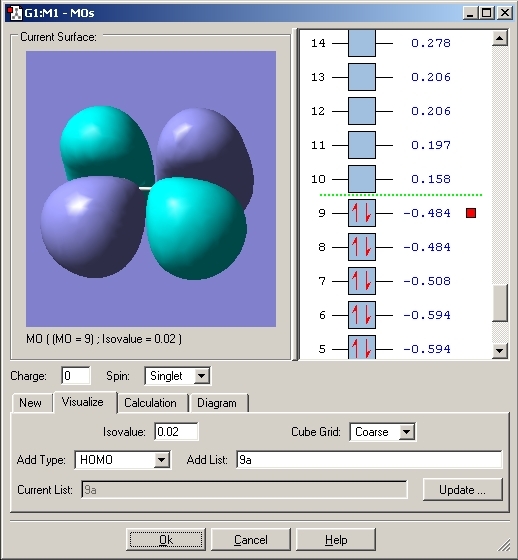Select orbital 14 box with energy 0.278
Viewport: 518px width, 560px height.
[x=362, y=43]
